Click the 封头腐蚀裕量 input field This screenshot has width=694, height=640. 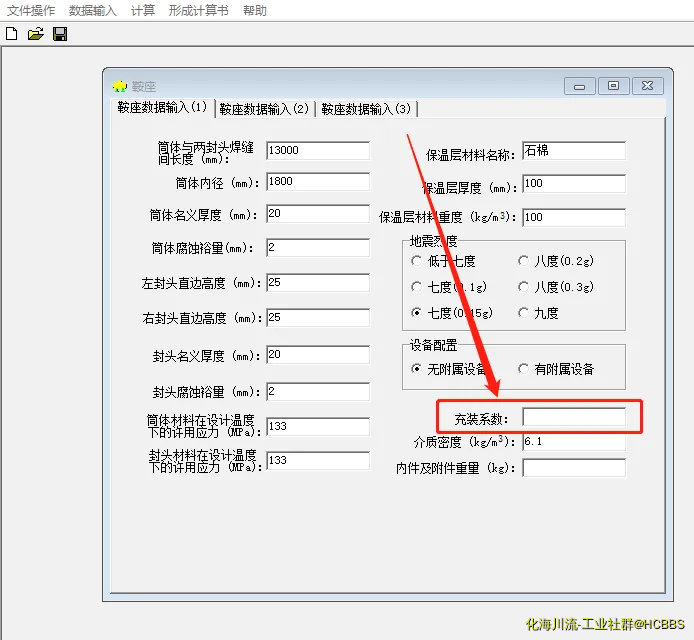click(x=318, y=392)
